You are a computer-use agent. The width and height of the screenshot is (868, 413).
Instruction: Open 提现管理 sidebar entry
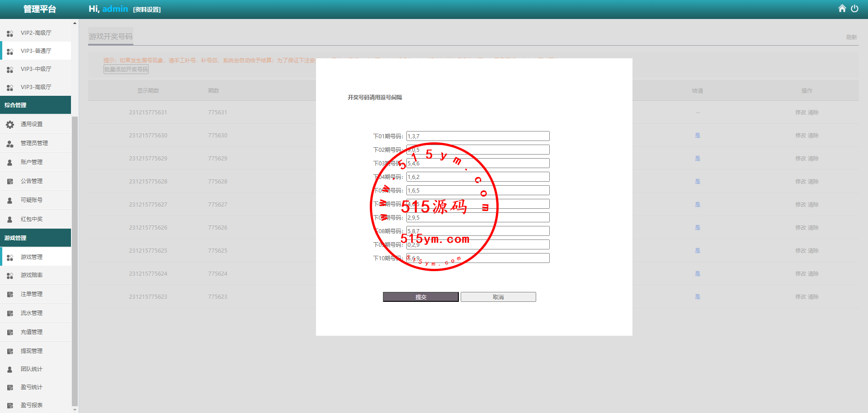[32, 351]
